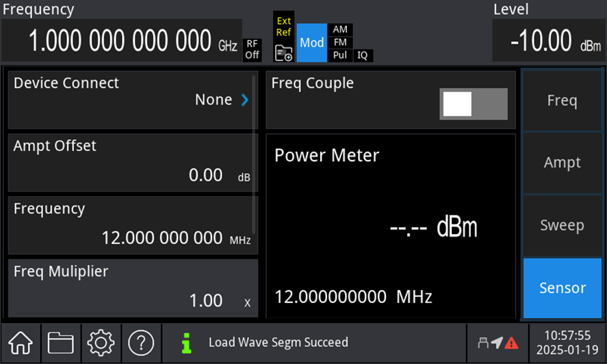Toggle the Freq Couple switch
Screen dimensions: 607x364
pyautogui.click(x=475, y=104)
